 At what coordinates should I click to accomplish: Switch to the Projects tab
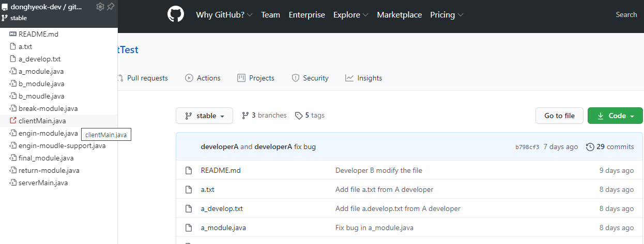255,78
